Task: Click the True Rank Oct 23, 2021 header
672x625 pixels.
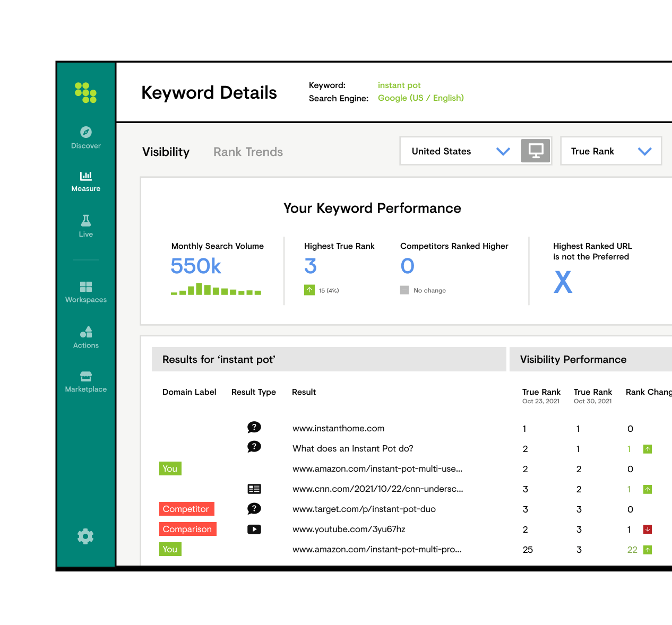Action: point(541,396)
